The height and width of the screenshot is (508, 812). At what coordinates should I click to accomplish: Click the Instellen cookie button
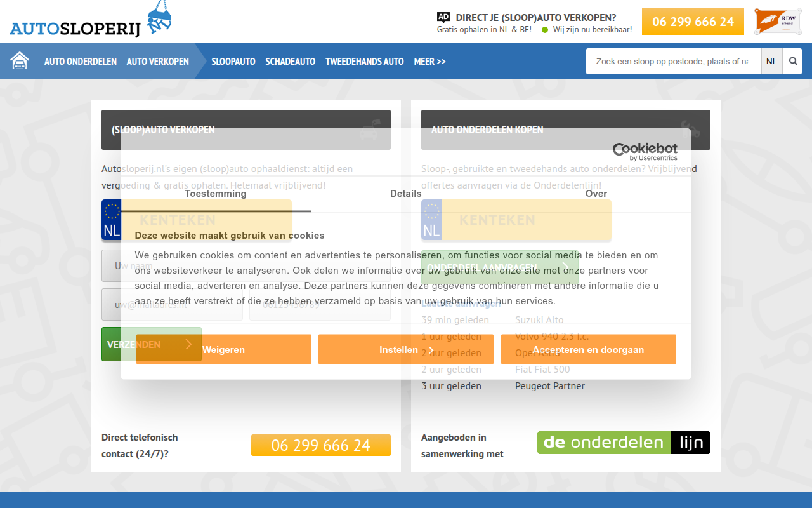[x=406, y=349]
